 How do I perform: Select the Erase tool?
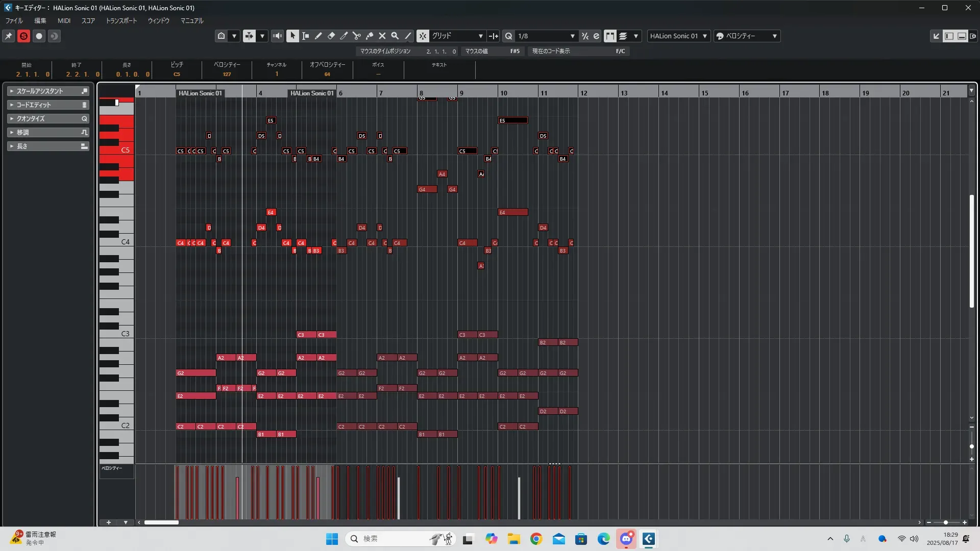coord(331,36)
